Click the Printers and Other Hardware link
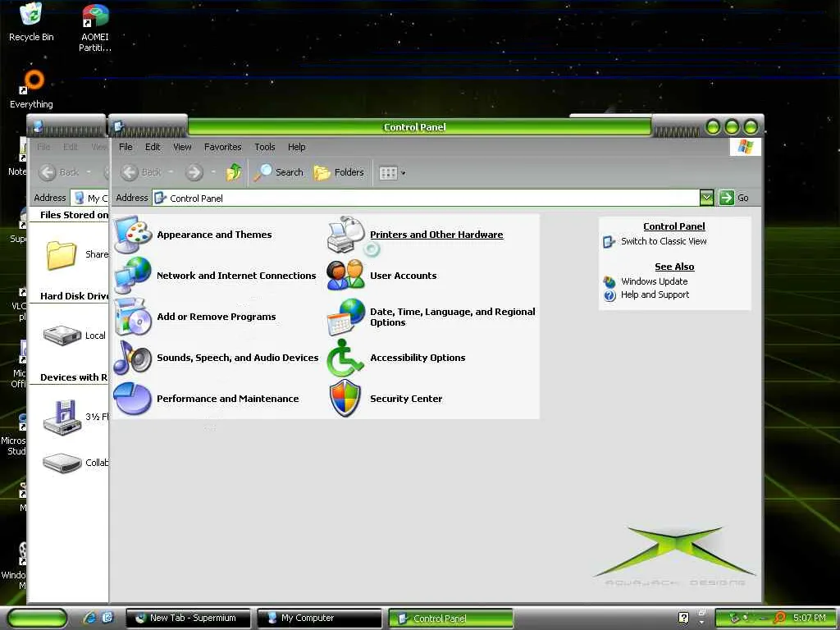Image resolution: width=840 pixels, height=630 pixels. (x=436, y=235)
